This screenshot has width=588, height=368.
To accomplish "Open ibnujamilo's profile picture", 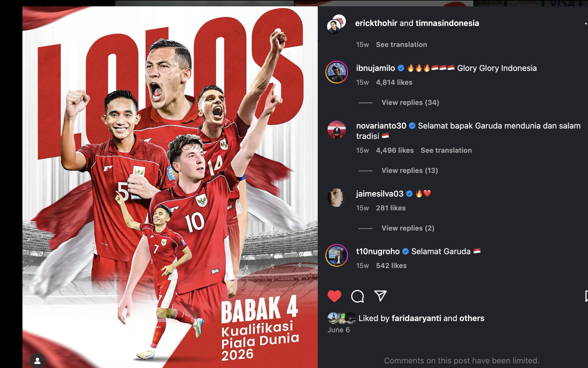I will coord(336,72).
